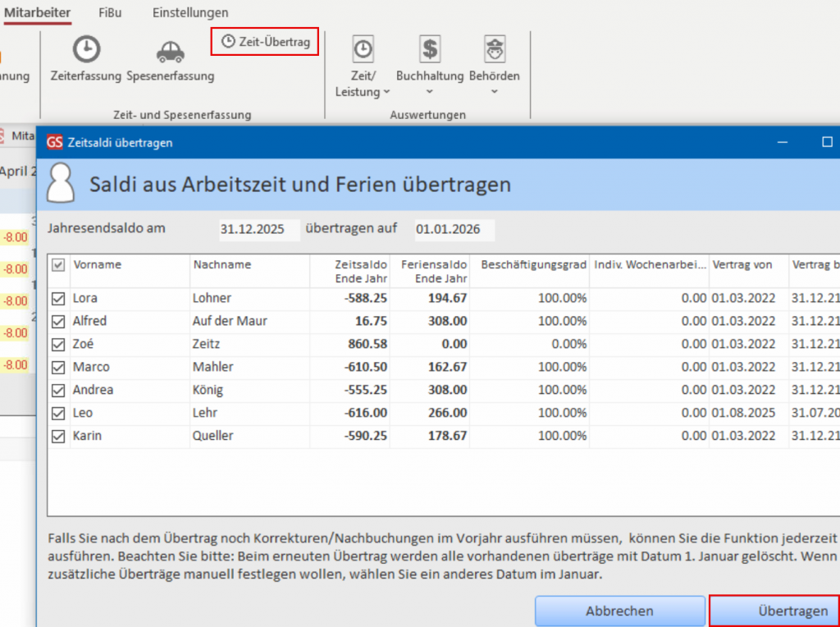Open Spesenerfassung car icon
Screen dimensions: 840x627
pos(170,52)
